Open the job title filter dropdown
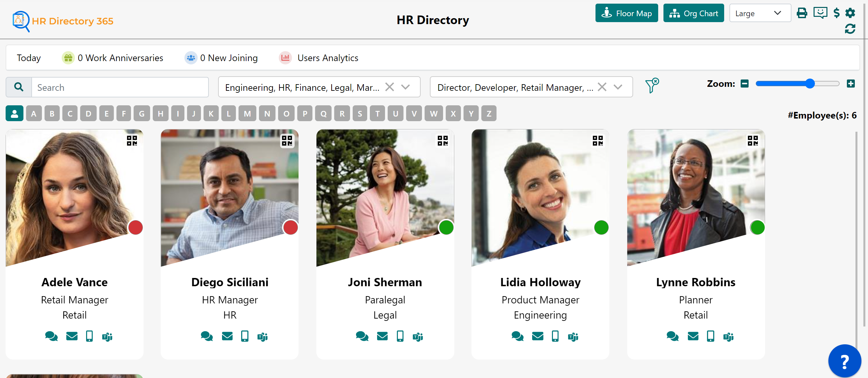868x378 pixels. (618, 87)
